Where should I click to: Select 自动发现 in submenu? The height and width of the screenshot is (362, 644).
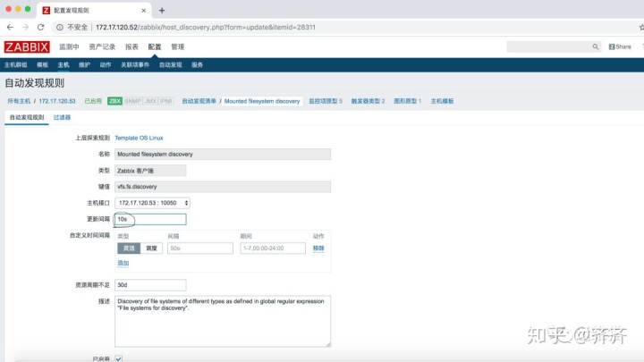click(x=171, y=65)
